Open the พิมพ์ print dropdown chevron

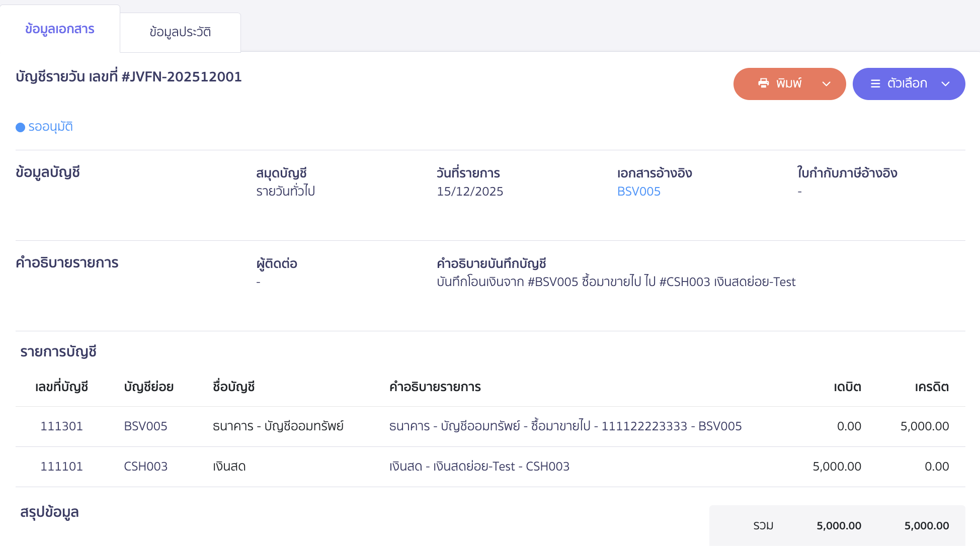pyautogui.click(x=827, y=84)
